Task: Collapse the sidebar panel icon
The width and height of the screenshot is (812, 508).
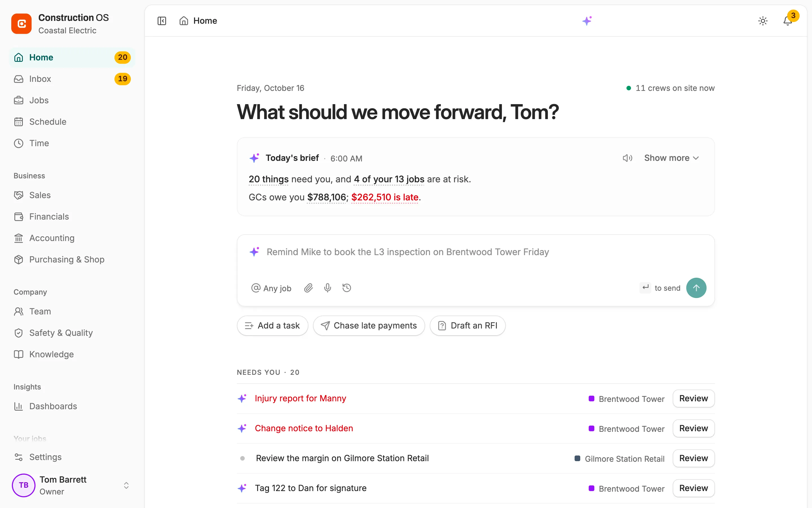Action: tap(162, 21)
